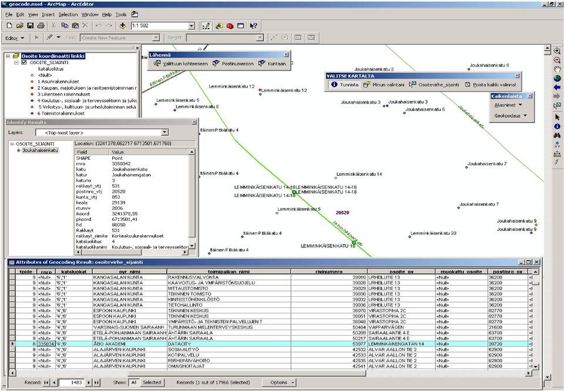Go to the next record in the table

89,382
